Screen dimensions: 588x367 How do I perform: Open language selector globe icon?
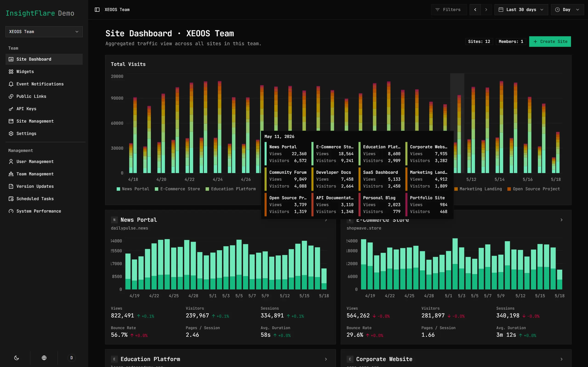(x=44, y=358)
